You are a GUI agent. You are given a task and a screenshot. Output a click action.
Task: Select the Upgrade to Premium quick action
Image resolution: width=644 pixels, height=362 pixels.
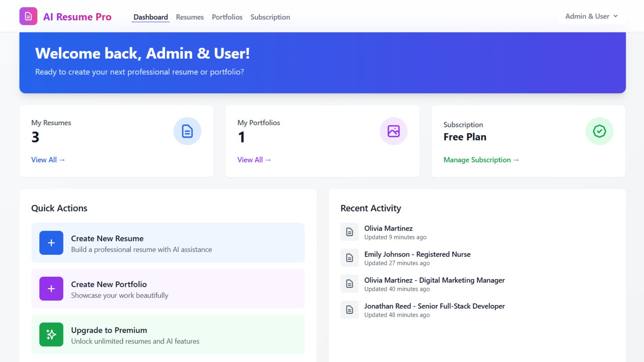tap(168, 335)
